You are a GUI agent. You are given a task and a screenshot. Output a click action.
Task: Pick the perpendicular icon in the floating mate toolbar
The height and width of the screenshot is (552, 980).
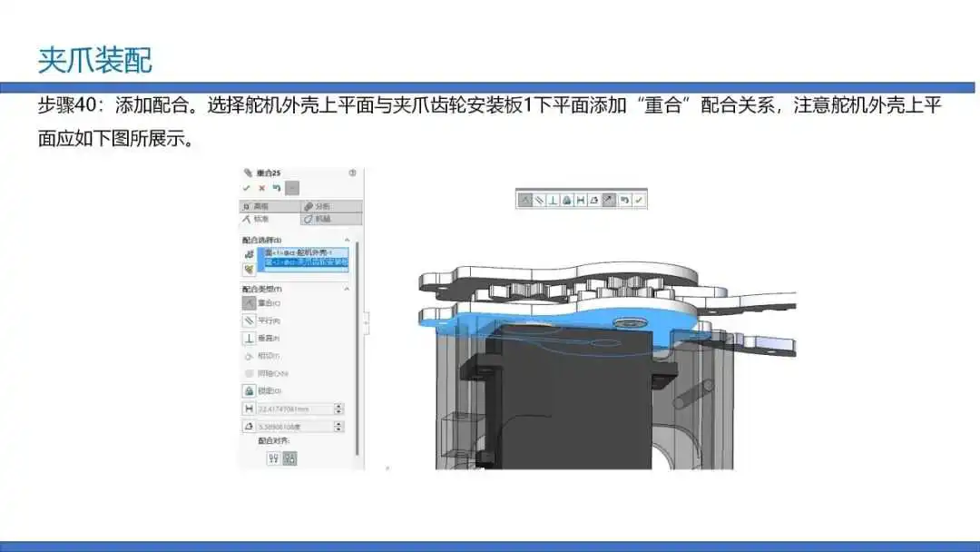tap(553, 200)
